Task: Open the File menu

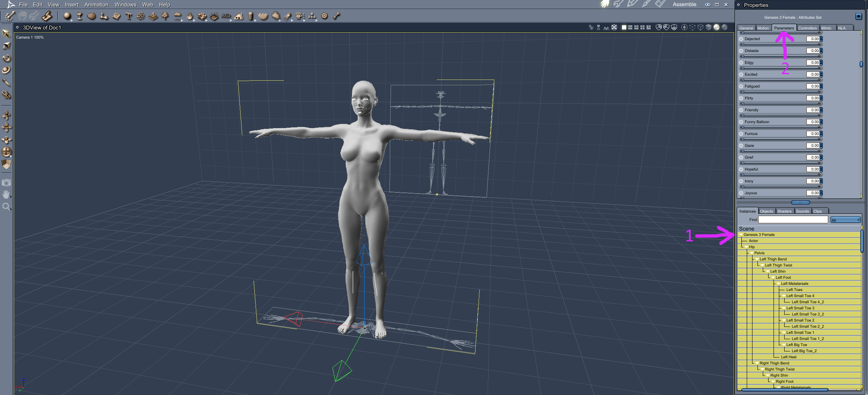Action: click(x=23, y=5)
